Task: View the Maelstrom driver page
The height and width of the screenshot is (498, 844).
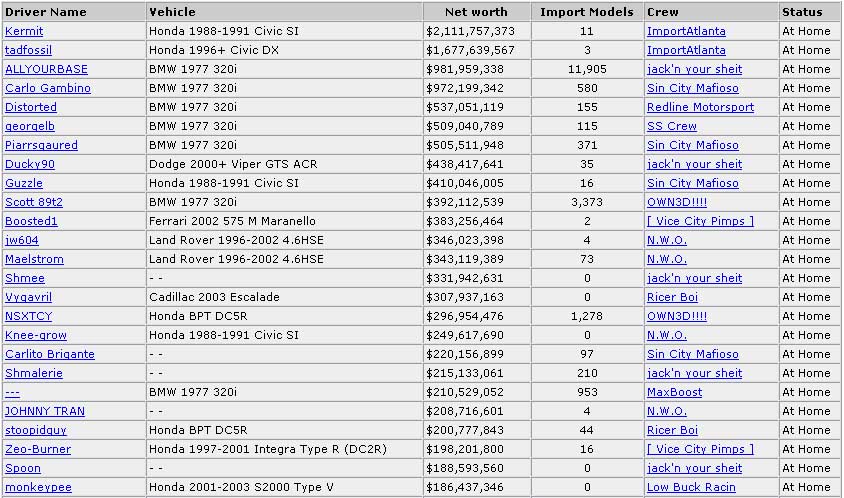Action: click(x=34, y=259)
